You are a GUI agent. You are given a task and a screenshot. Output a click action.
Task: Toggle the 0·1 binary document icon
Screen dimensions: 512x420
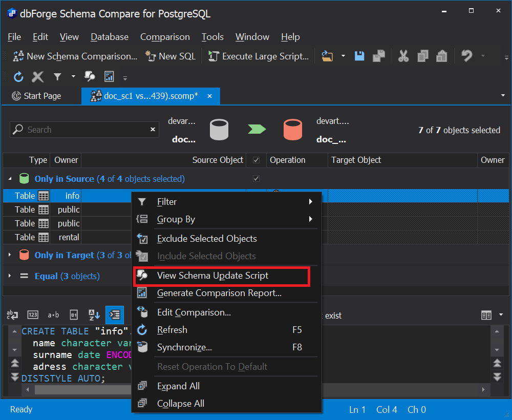pyautogui.click(x=74, y=315)
